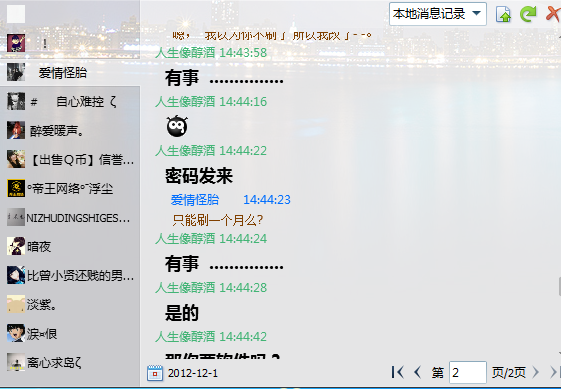561x389 pixels.
Task: Click the export message record icon
Action: click(503, 14)
